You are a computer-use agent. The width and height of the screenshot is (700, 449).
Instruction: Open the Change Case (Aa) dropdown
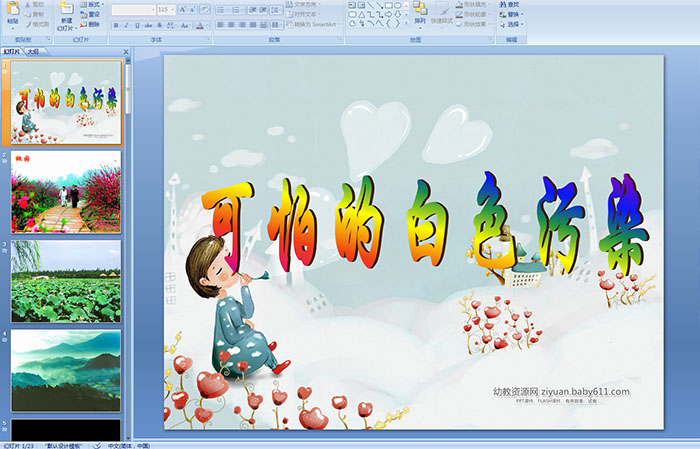[185, 25]
